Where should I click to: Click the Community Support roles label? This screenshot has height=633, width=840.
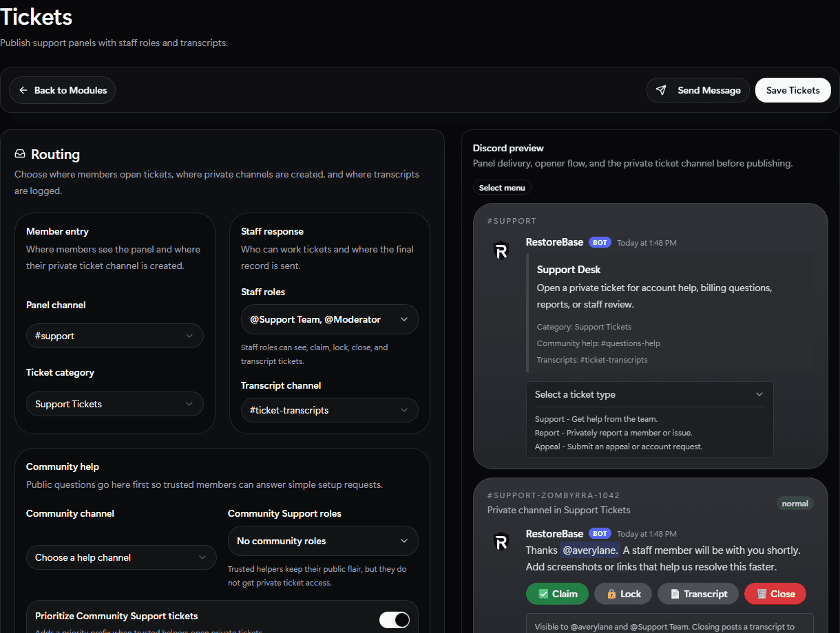click(284, 513)
